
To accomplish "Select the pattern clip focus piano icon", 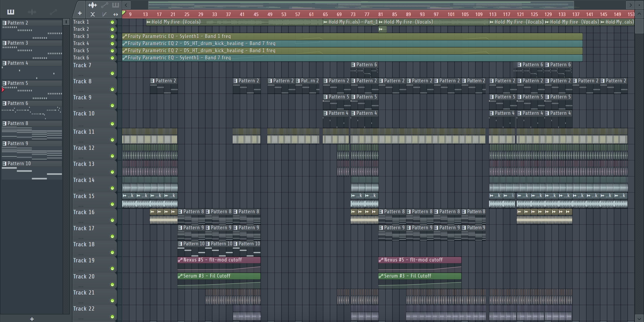I will pos(116,5).
